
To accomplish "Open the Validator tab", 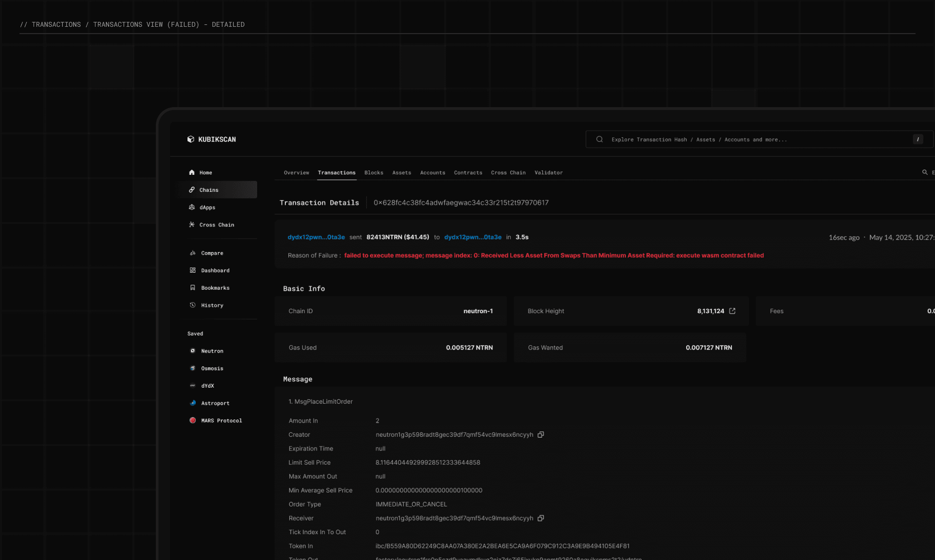I will (x=548, y=173).
